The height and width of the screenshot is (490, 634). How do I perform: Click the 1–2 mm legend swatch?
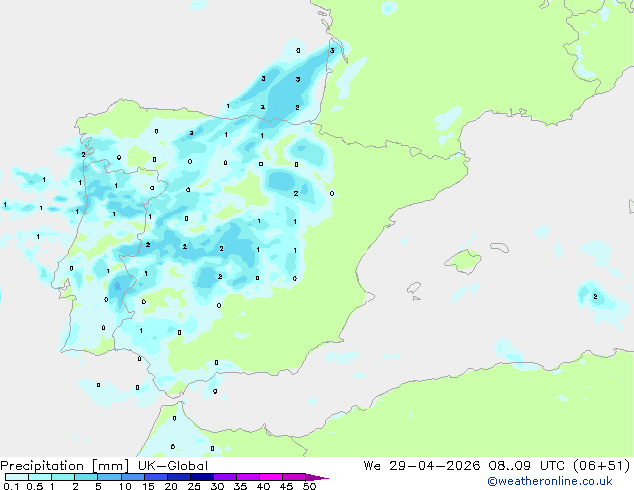point(63,477)
